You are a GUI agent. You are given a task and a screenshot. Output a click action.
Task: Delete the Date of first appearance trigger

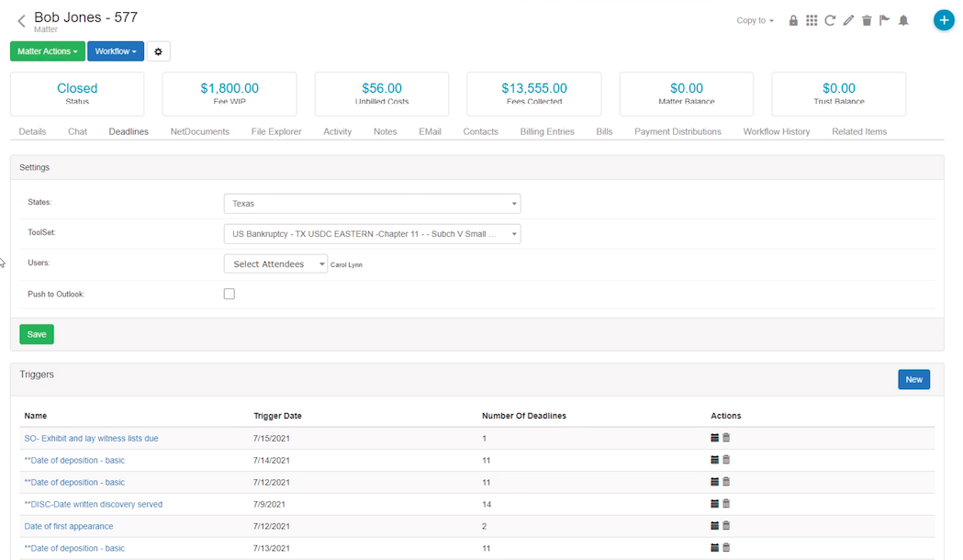tap(726, 526)
